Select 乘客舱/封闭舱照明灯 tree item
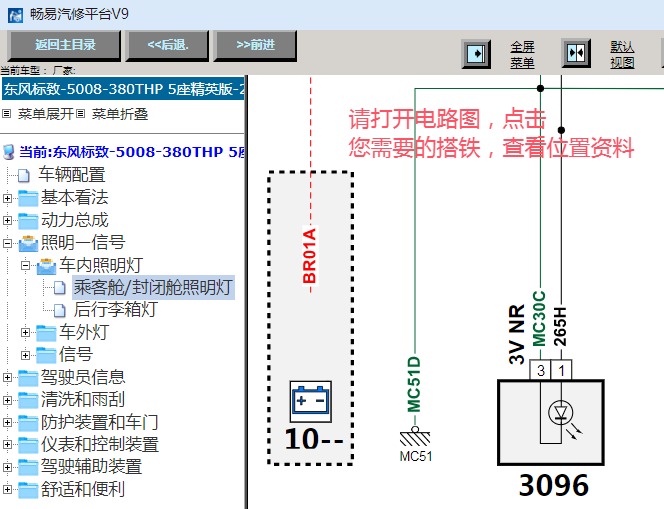The image size is (664, 509). (x=153, y=287)
